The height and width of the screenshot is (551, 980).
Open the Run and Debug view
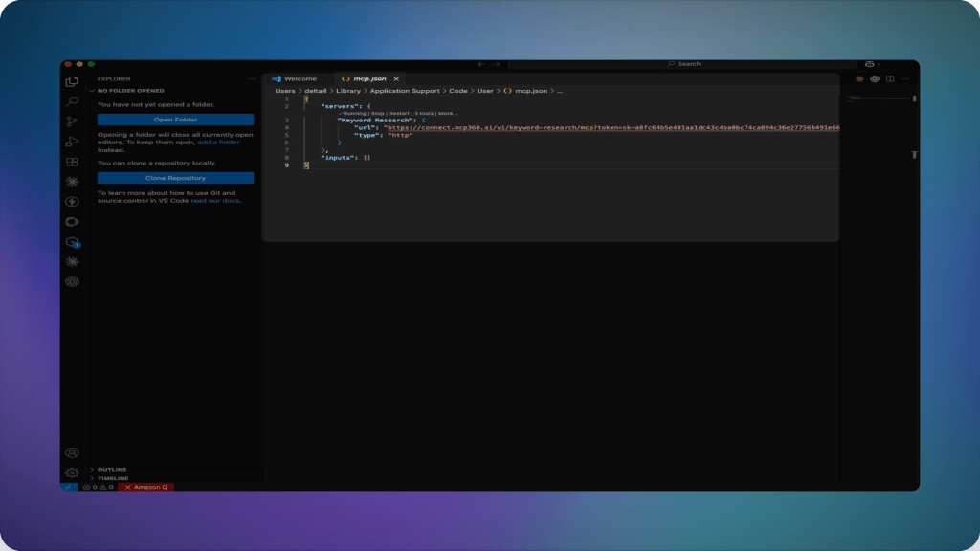coord(73,142)
